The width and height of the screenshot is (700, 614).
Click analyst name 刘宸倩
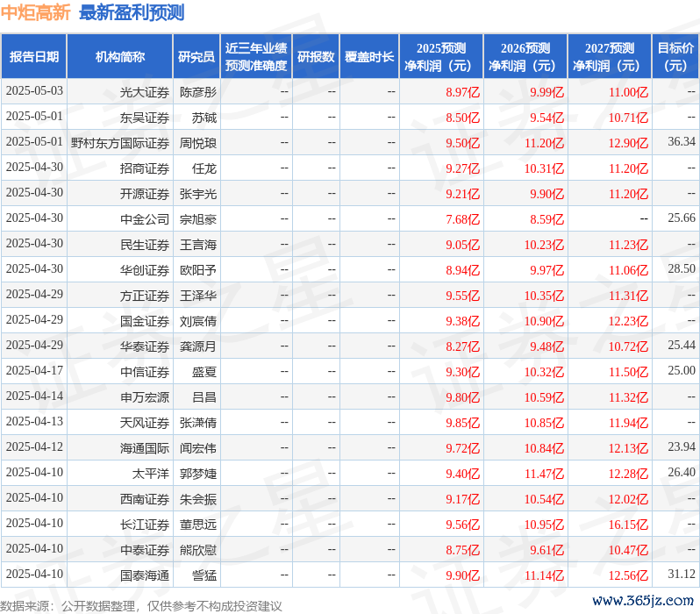click(197, 322)
